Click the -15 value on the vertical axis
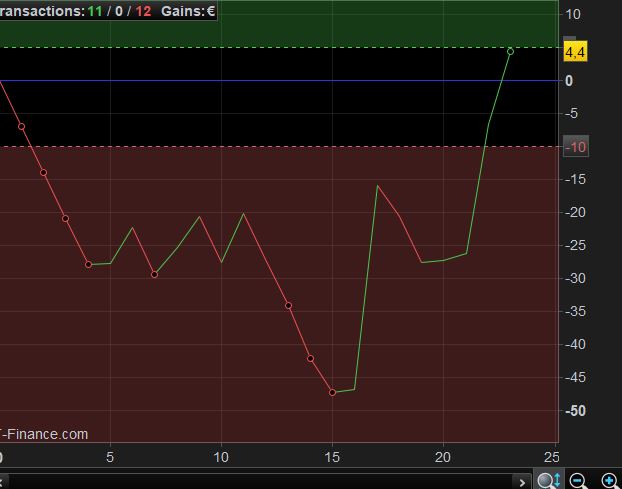The width and height of the screenshot is (622, 489). [x=575, y=179]
